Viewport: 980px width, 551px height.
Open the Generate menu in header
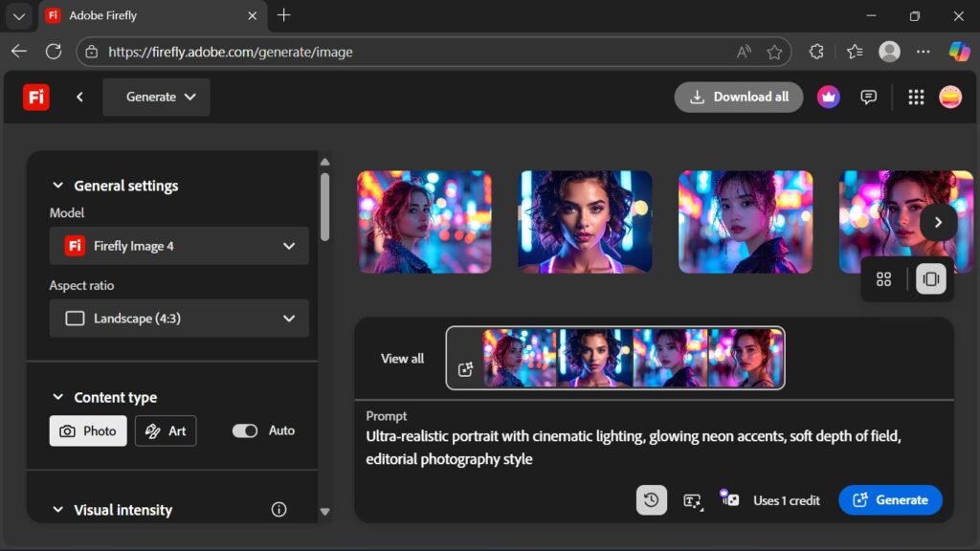(156, 97)
